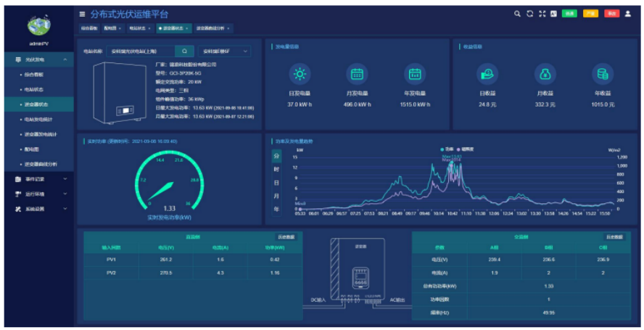
Task: Click the yearly generation calendar icon
Action: [x=414, y=73]
